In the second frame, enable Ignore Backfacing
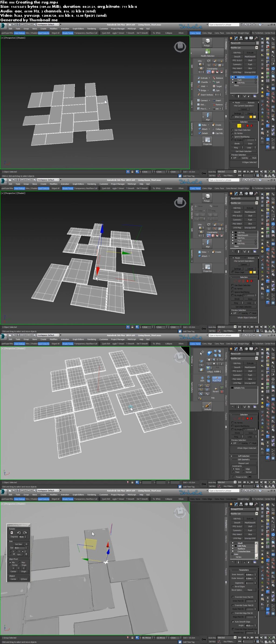276x644 pixels. click(240, 292)
